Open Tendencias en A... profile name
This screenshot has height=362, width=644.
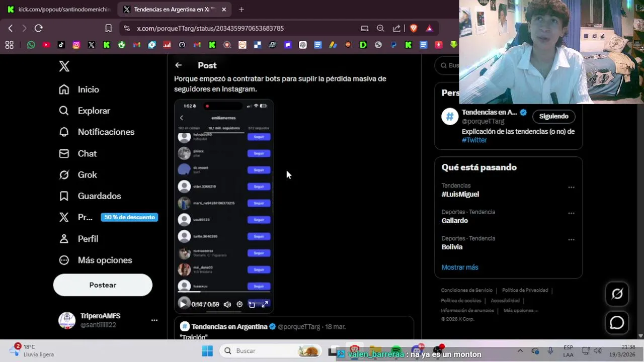(x=490, y=112)
